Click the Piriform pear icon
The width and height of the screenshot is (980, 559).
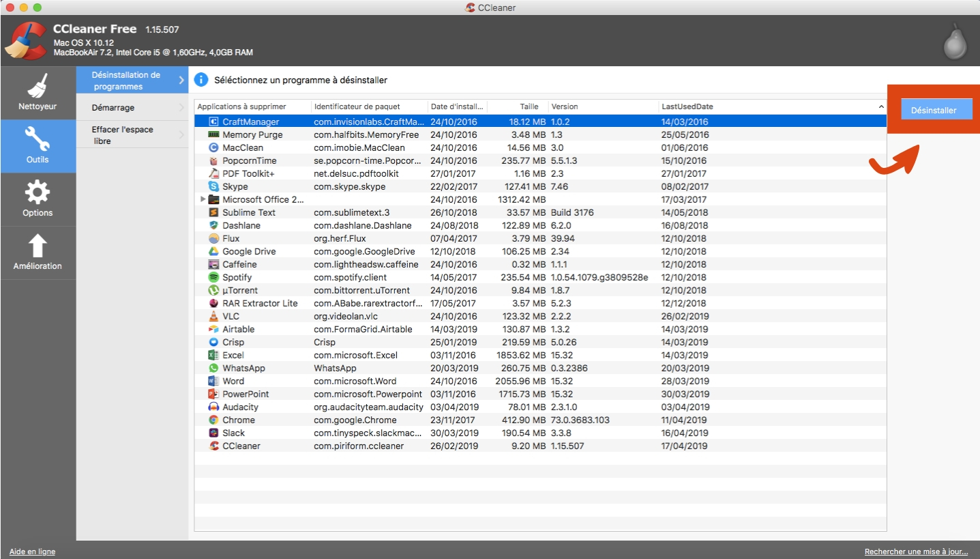click(x=955, y=42)
